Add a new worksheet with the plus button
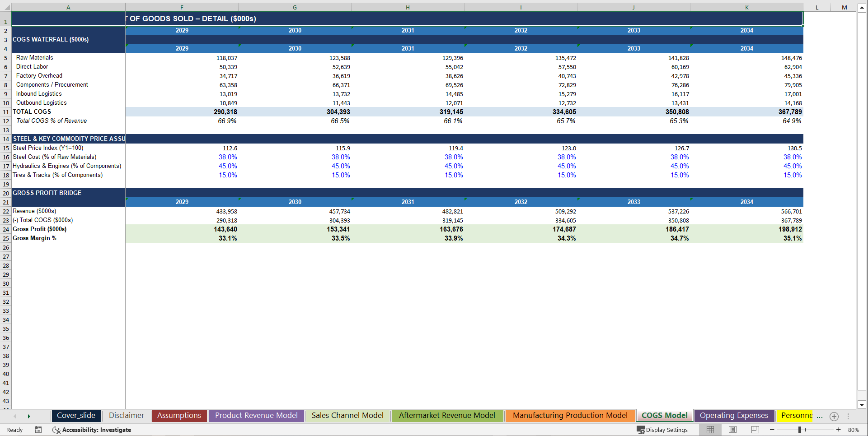Viewport: 868px width, 436px height. click(834, 417)
